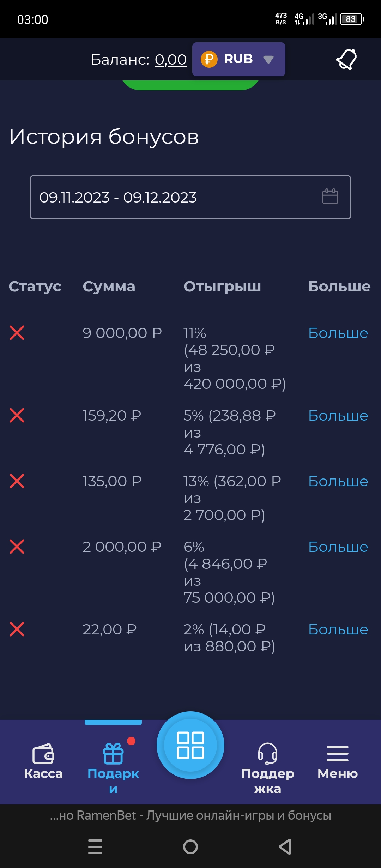Tap the notification bell icon

click(x=346, y=59)
